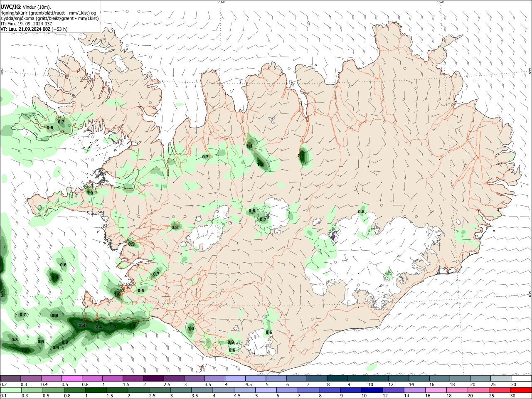Click the '1.1' precipitation value in the north
The width and height of the screenshot is (532, 399).
(x=249, y=146)
